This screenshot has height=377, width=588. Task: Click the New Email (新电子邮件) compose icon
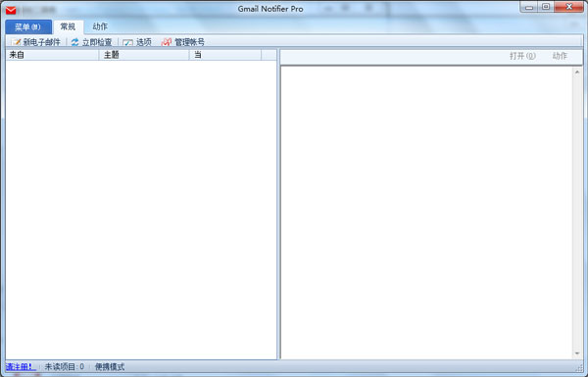(16, 42)
